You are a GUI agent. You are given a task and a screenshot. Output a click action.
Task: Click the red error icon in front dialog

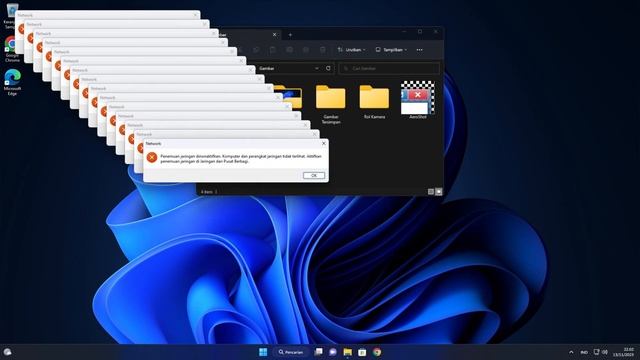[152, 157]
